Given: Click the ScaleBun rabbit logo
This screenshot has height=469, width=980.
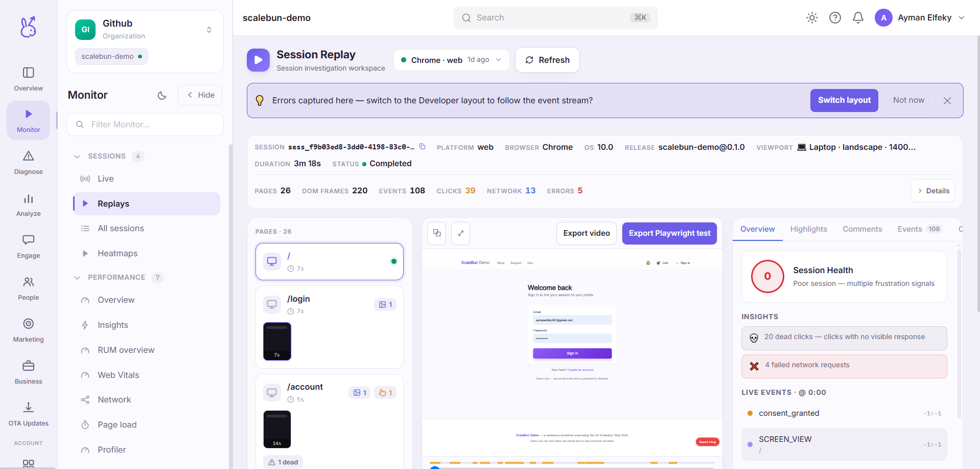Looking at the screenshot, I should coord(29,27).
